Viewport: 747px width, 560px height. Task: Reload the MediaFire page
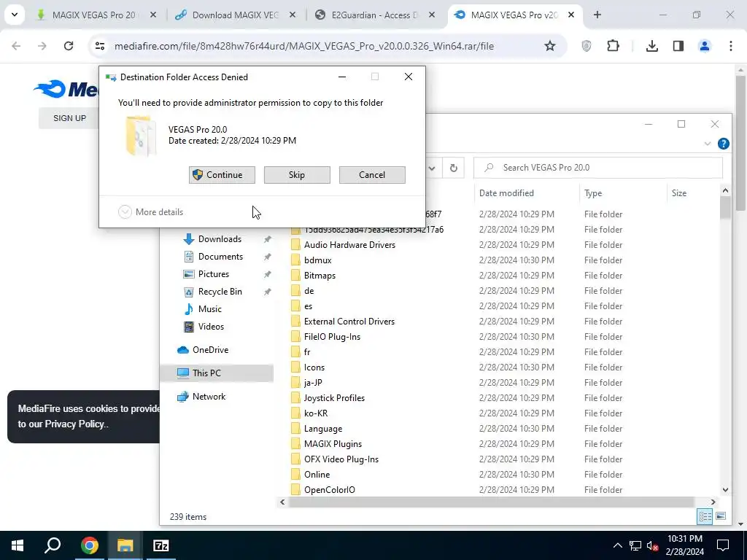pyautogui.click(x=69, y=46)
